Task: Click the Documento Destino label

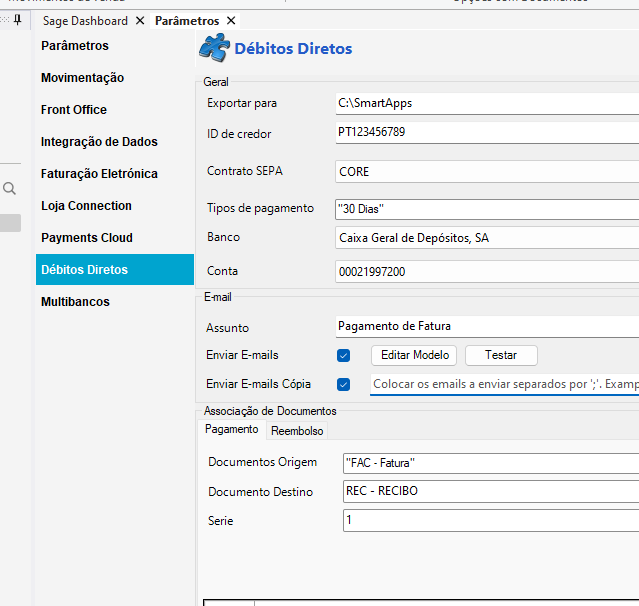Action: pos(260,492)
